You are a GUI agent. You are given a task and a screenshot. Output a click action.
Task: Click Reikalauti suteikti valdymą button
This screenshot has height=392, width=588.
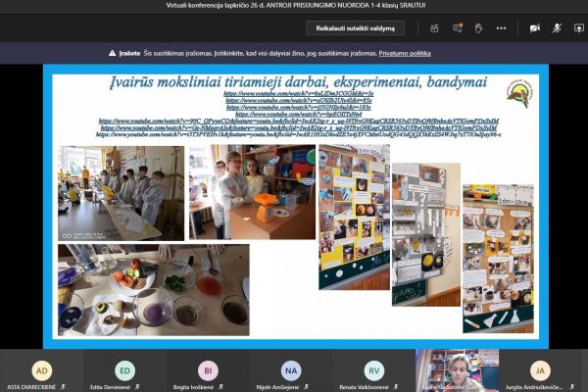(x=355, y=28)
